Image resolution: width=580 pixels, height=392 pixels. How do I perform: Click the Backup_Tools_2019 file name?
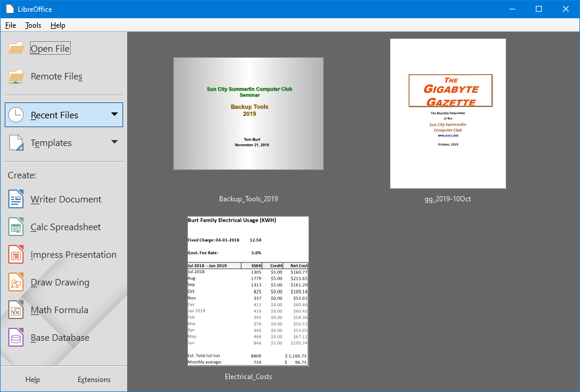click(248, 199)
